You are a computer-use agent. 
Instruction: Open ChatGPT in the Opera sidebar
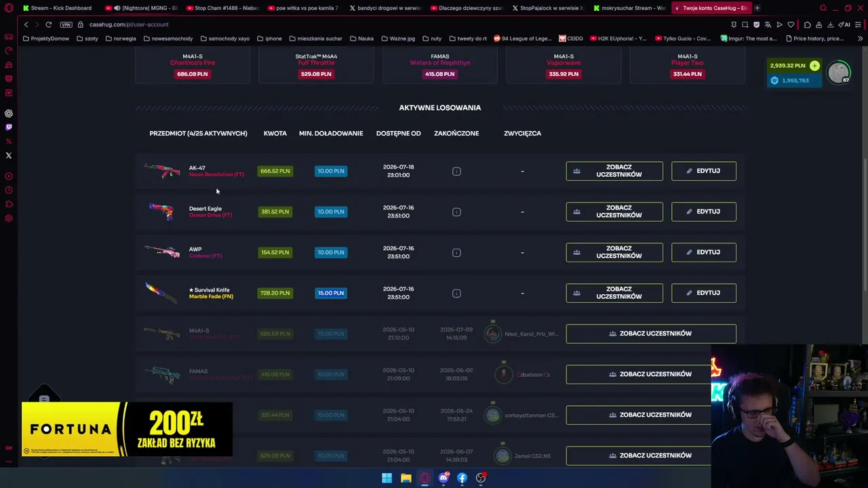pos(9,113)
